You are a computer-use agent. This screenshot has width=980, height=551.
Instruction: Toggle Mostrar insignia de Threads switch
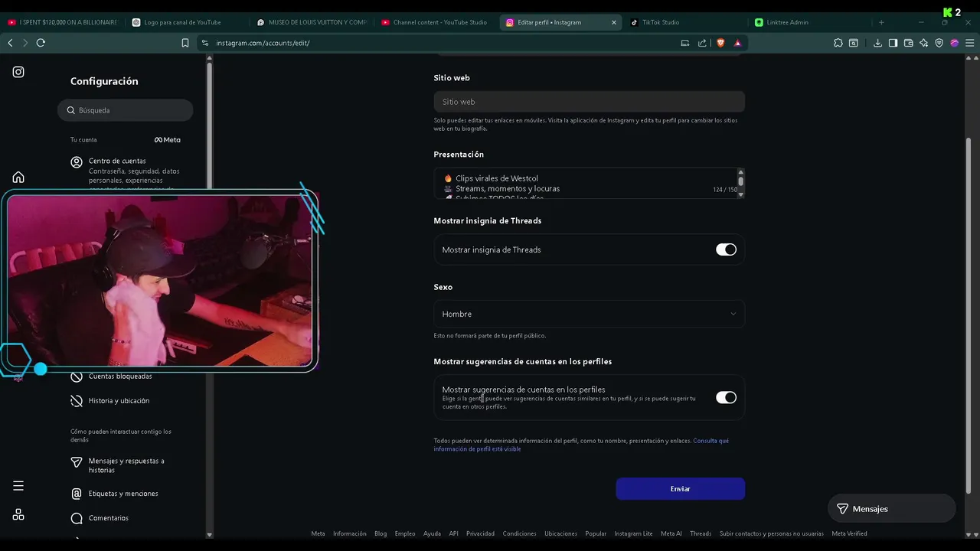[x=726, y=249]
